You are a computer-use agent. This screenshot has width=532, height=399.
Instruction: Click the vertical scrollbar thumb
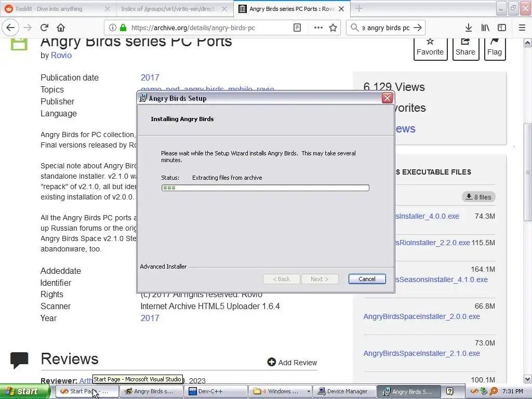[x=528, y=172]
